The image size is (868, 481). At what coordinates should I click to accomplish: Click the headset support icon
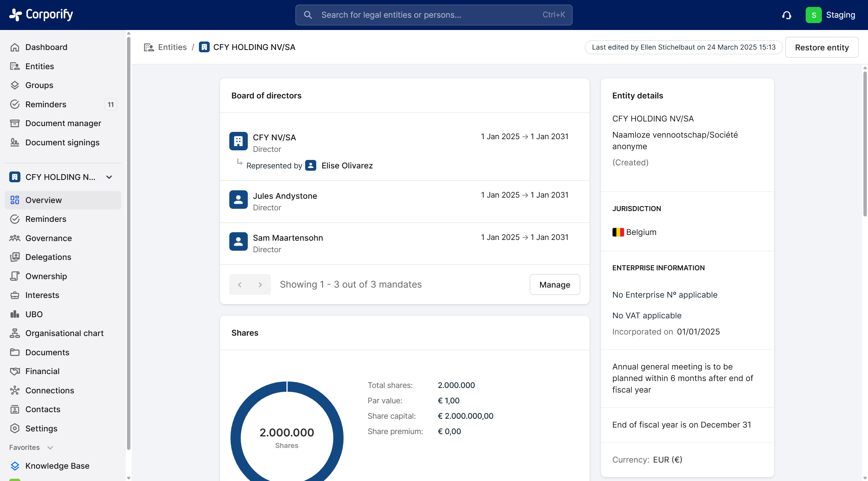pyautogui.click(x=787, y=15)
